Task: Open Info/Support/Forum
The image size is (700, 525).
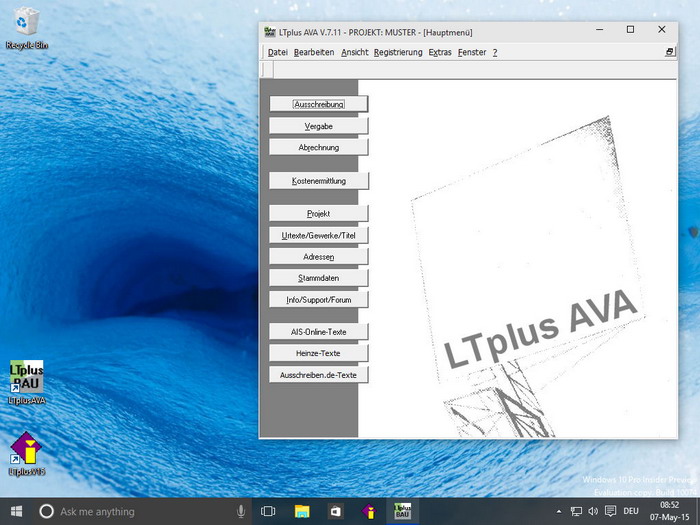Action: click(x=319, y=300)
